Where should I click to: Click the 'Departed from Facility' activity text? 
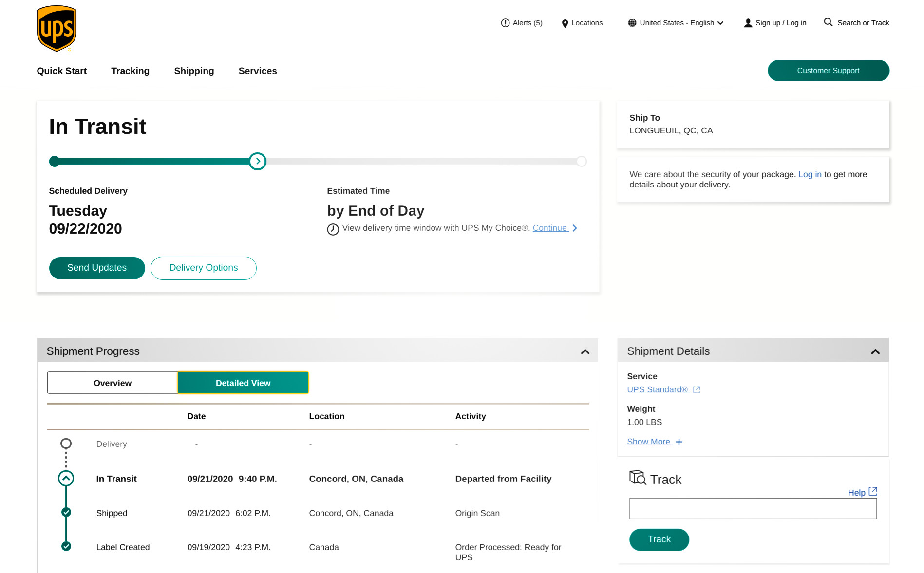click(503, 479)
